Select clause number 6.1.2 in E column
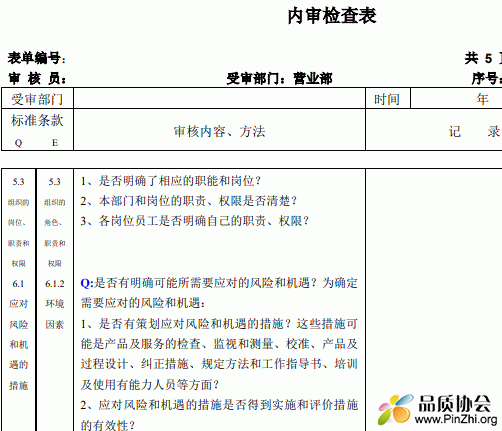The height and width of the screenshot is (431, 502). [55, 284]
